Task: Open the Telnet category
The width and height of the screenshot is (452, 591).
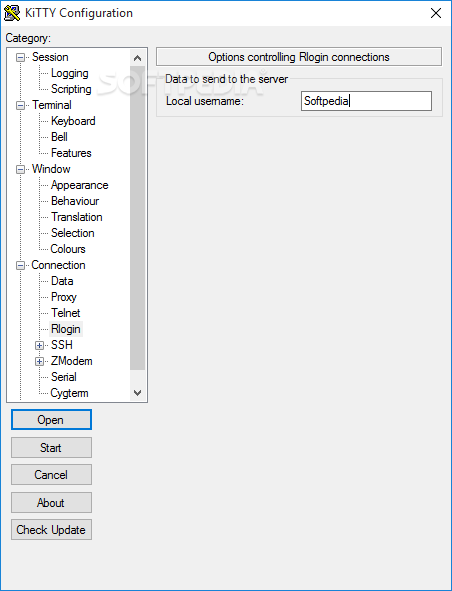Action: 66,313
